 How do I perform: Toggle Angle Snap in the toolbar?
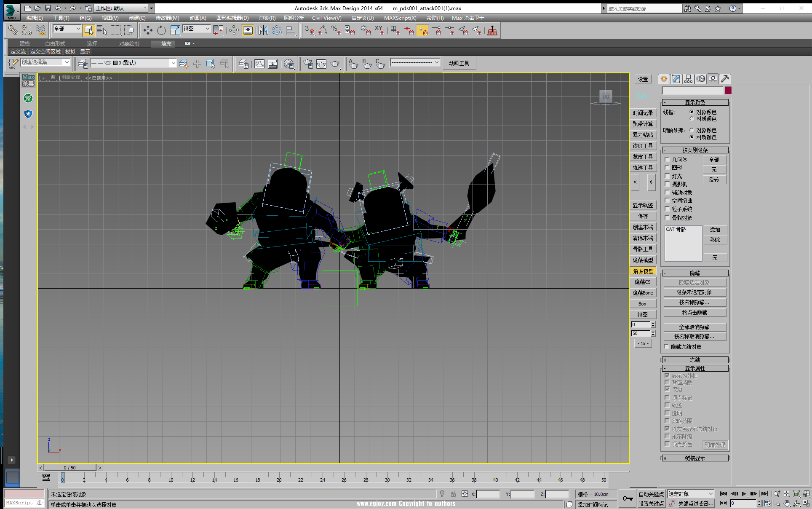click(x=323, y=30)
